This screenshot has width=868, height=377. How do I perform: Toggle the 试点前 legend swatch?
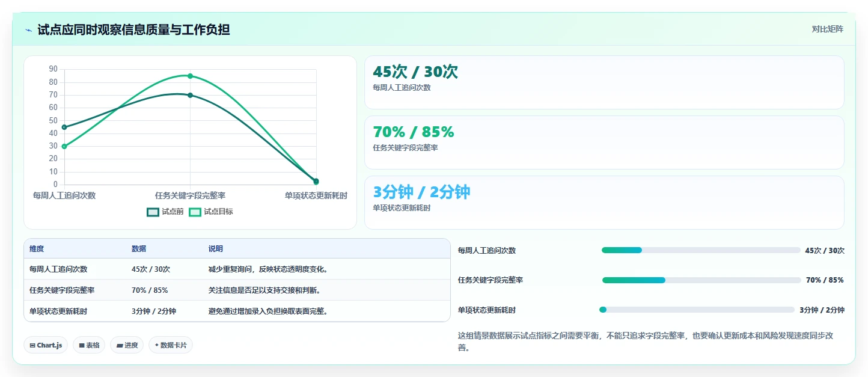click(x=153, y=212)
